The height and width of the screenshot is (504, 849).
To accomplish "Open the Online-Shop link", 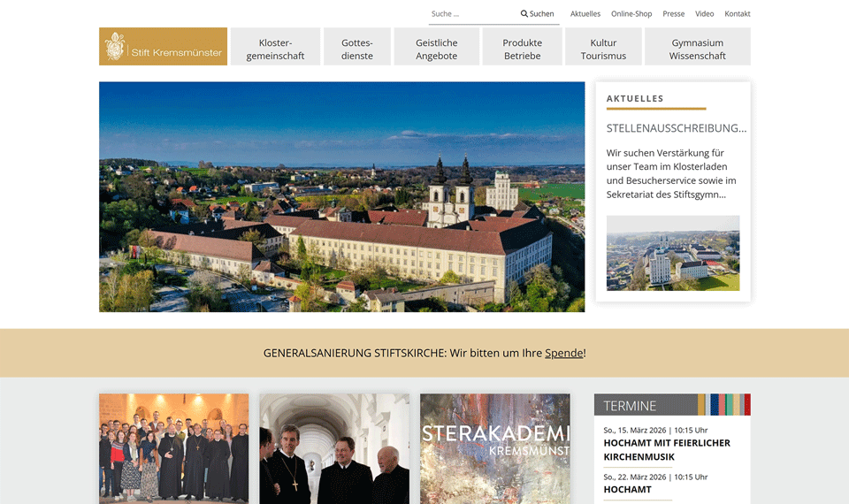I will tap(631, 14).
